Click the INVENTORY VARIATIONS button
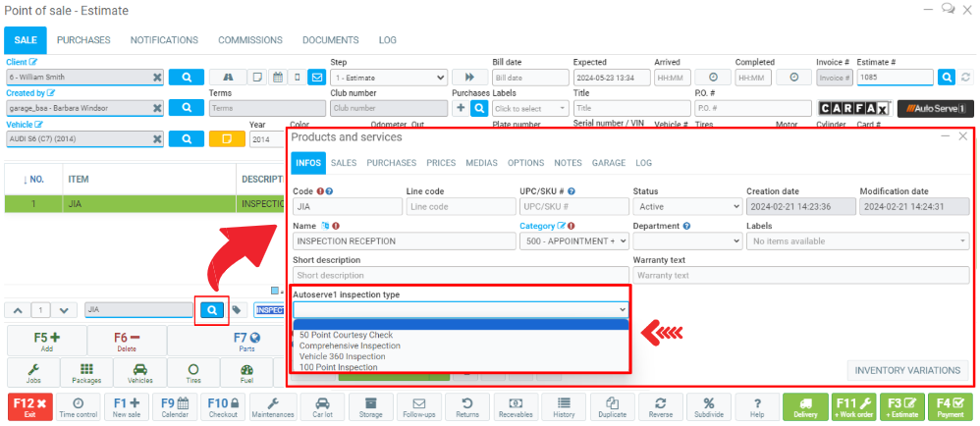Screen dimensions: 980x426 tap(906, 370)
